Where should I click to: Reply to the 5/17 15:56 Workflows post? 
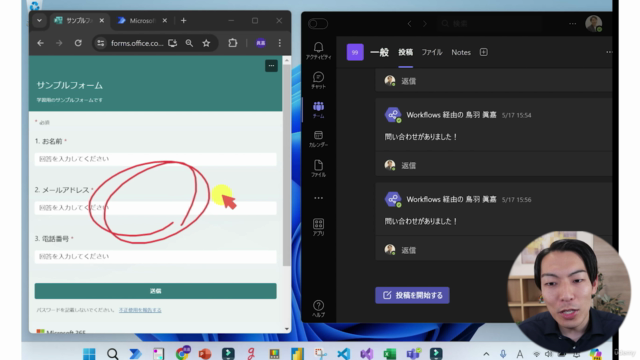pyautogui.click(x=408, y=250)
